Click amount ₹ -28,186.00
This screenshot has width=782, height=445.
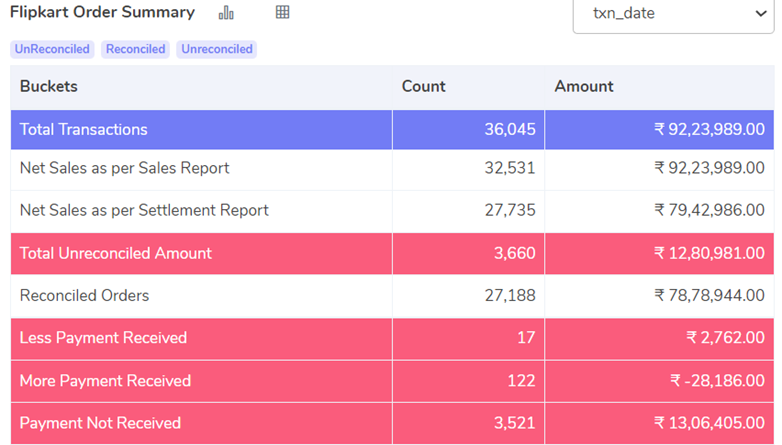pyautogui.click(x=717, y=381)
